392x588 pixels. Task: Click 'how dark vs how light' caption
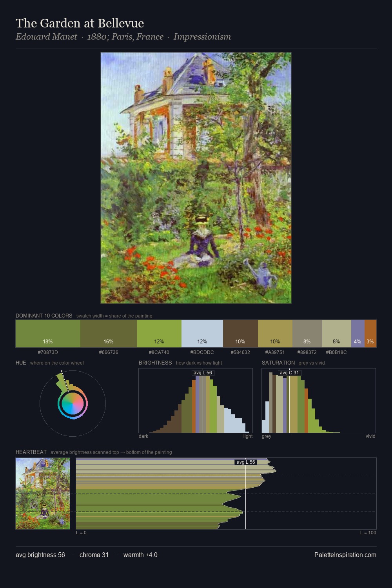click(x=199, y=363)
